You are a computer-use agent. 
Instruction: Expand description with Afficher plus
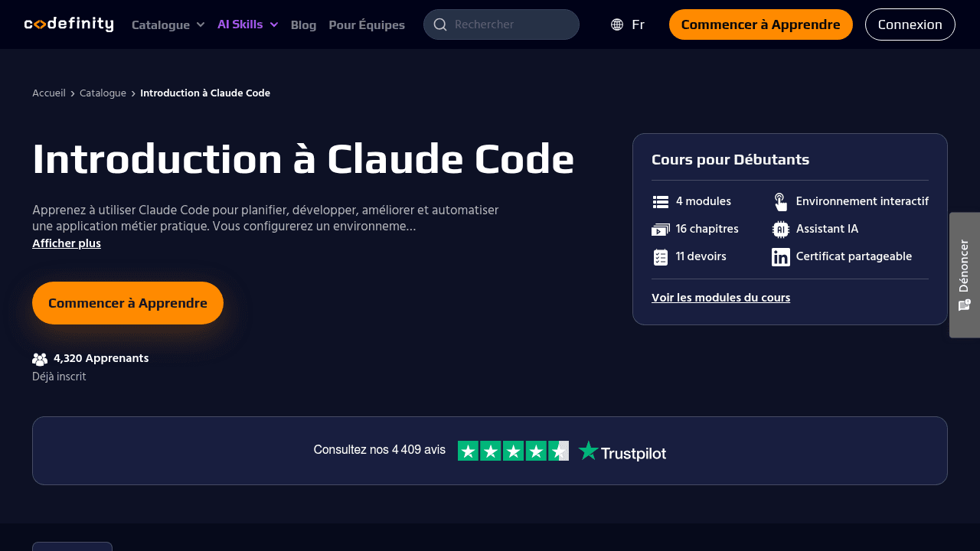click(67, 243)
